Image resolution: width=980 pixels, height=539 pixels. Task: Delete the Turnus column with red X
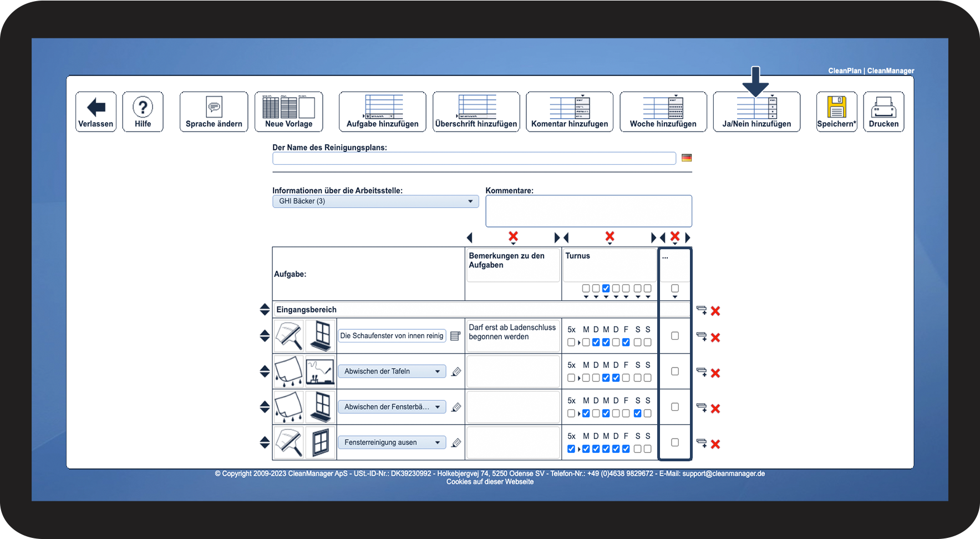pos(610,237)
